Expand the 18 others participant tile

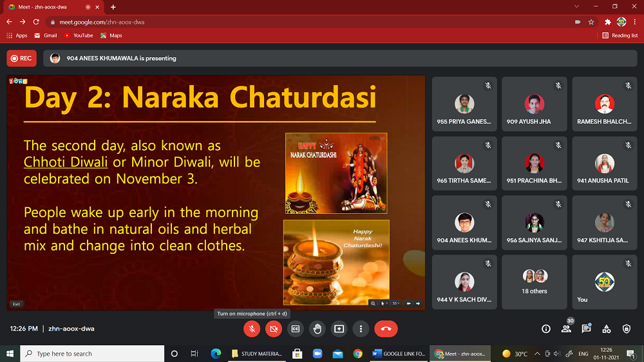tap(535, 281)
